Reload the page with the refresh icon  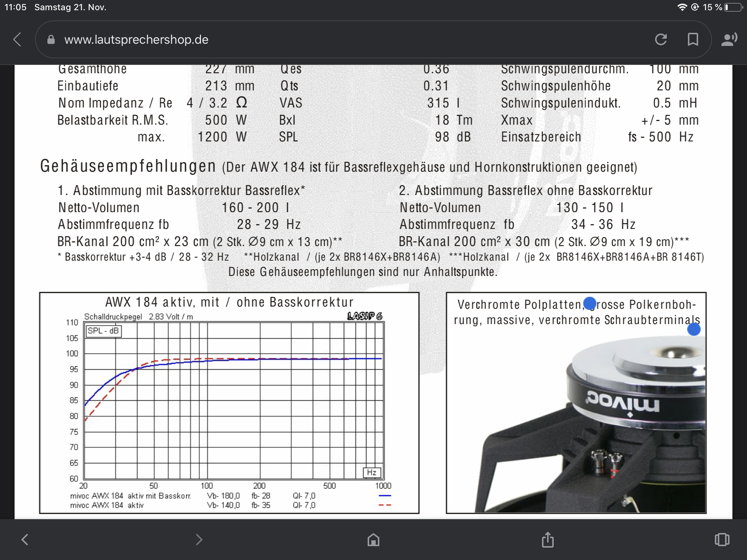click(661, 39)
